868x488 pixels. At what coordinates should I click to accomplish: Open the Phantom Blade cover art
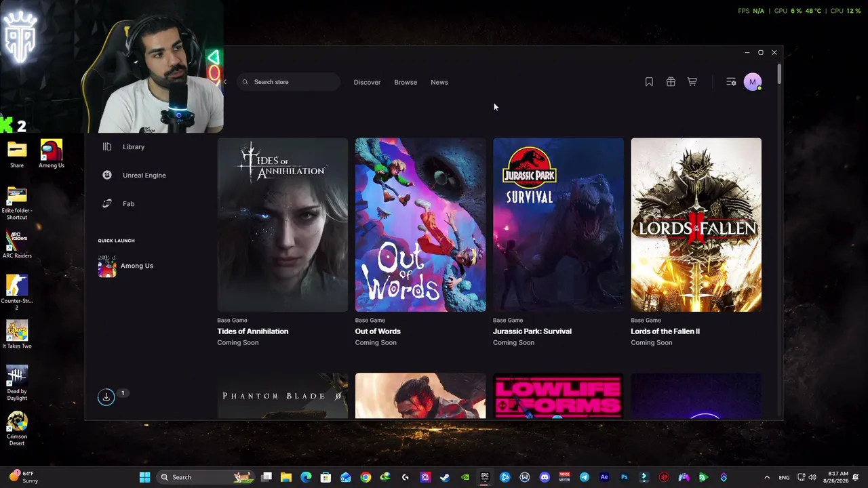(283, 396)
